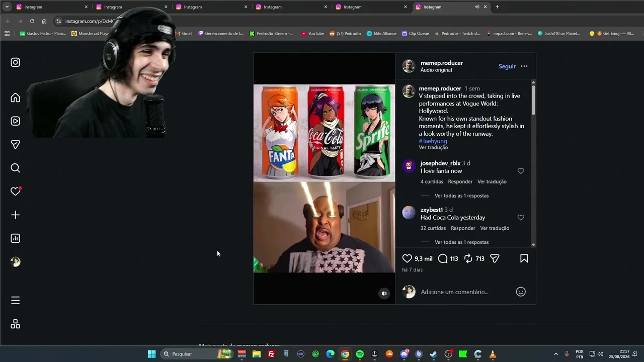Open Discord from the Windows taskbar

click(404, 354)
